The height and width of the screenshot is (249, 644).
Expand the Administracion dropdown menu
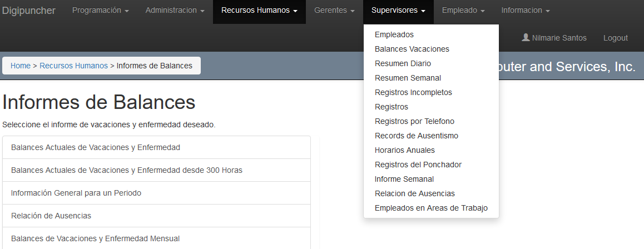point(175,11)
